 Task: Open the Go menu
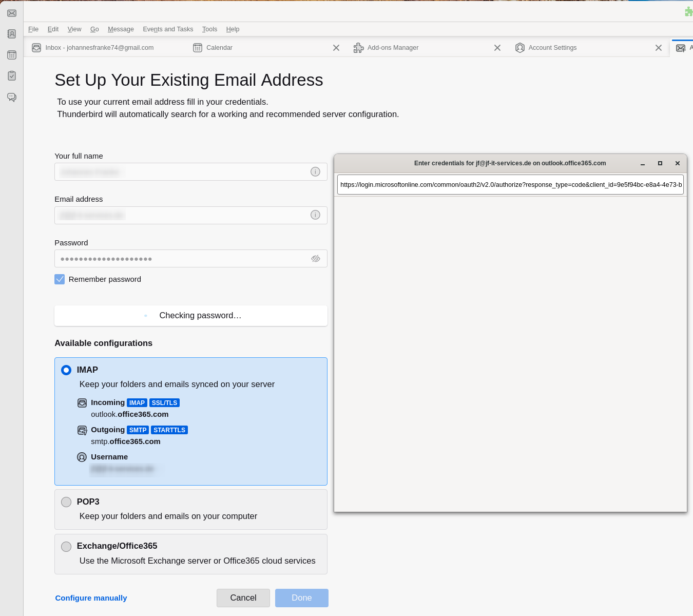94,29
